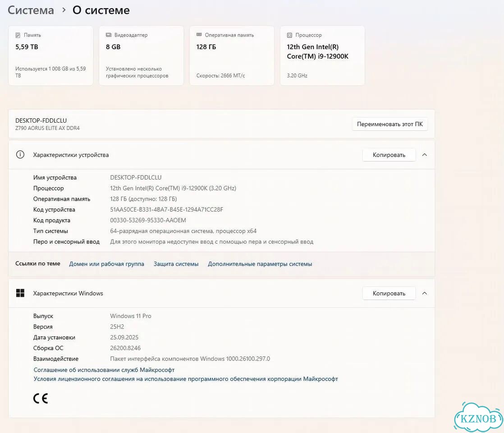Click the Взаимодействие label
This screenshot has height=433, width=504.
point(55,359)
